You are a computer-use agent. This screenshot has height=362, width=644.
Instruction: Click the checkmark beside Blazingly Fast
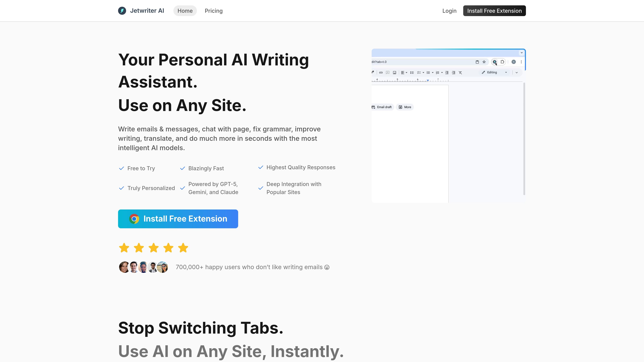tap(182, 168)
